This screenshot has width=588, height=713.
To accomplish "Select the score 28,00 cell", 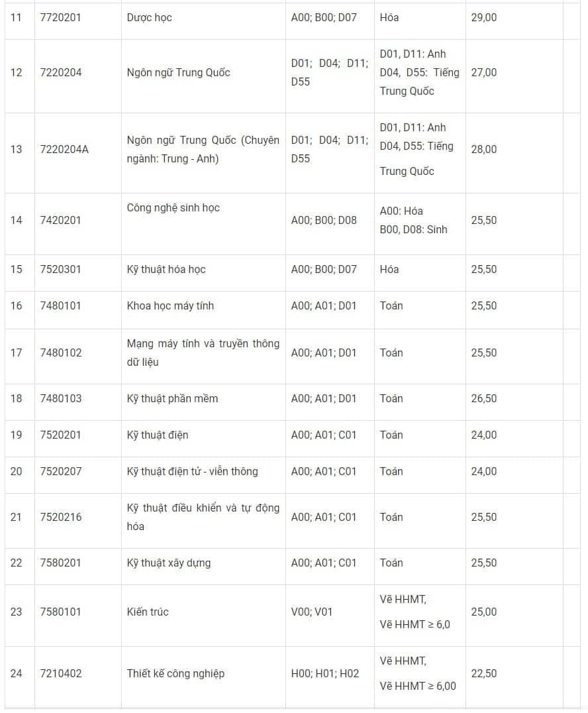I will 483,149.
